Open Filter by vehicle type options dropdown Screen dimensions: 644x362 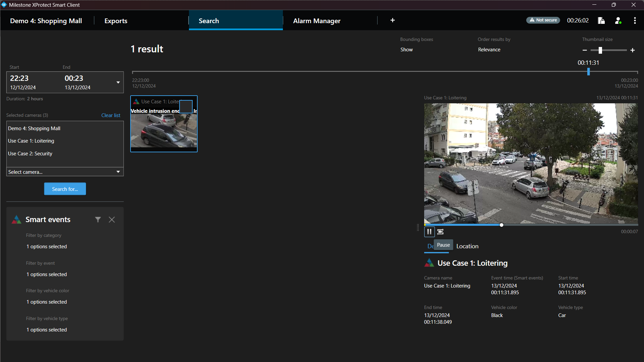click(47, 330)
